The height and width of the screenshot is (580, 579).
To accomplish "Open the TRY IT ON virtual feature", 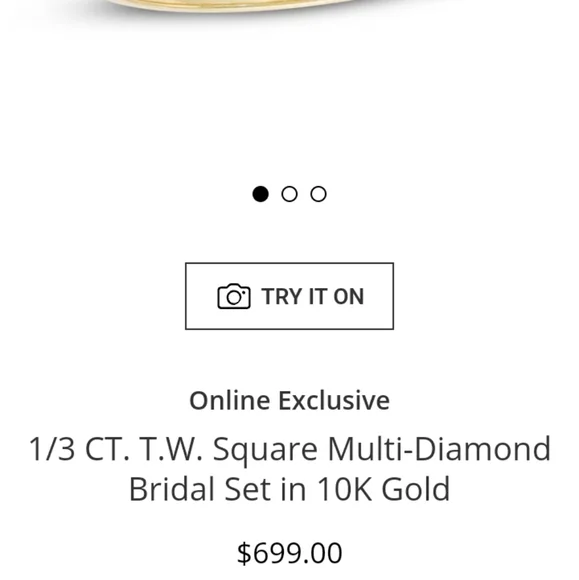I will point(289,296).
